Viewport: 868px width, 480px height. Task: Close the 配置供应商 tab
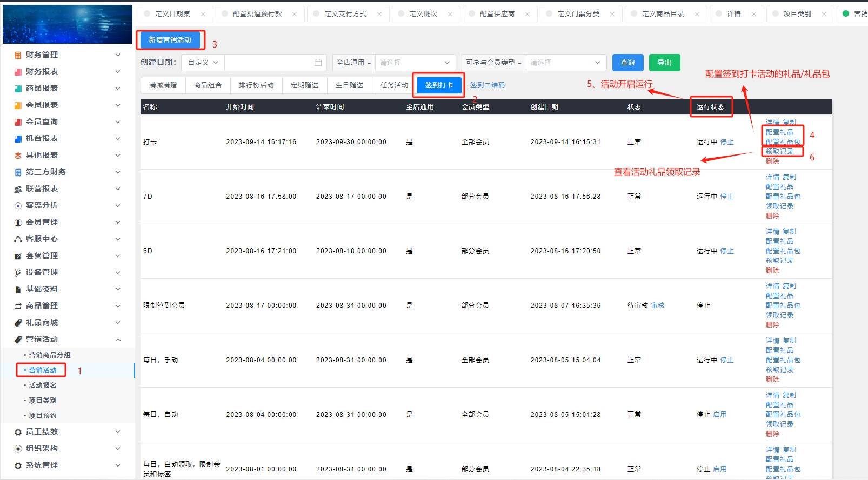click(528, 14)
